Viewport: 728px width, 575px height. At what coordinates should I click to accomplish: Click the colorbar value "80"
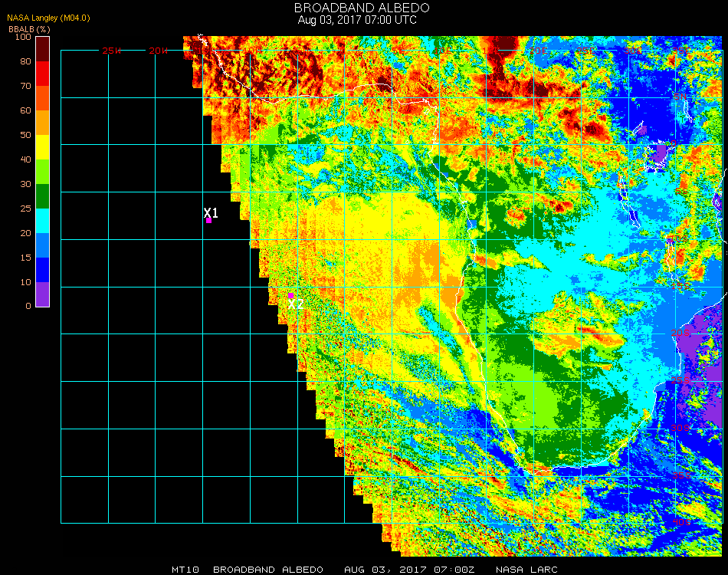(25, 61)
